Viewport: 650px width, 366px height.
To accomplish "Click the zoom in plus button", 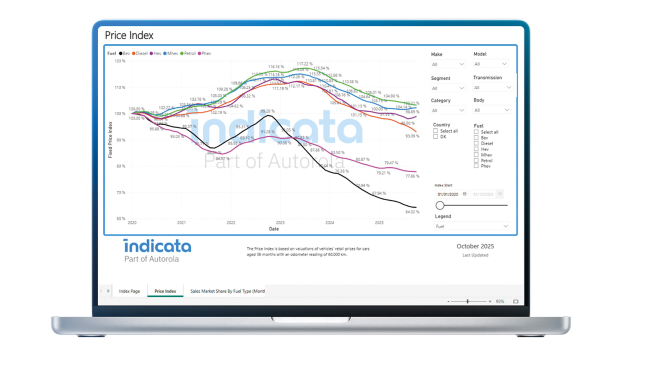I will tap(490, 301).
